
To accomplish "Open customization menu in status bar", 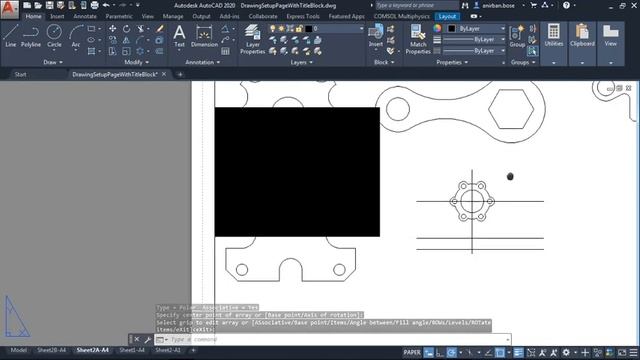I will tap(633, 352).
